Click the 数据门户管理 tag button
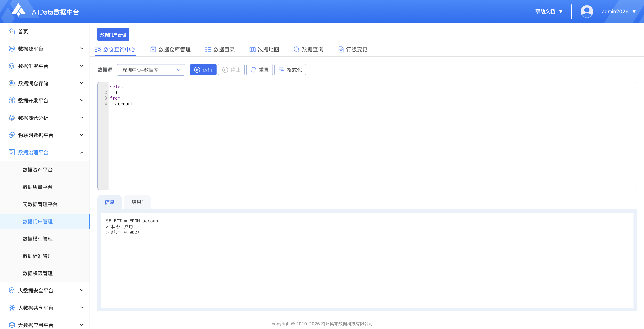Screen dimensions: 644x329 point(113,35)
